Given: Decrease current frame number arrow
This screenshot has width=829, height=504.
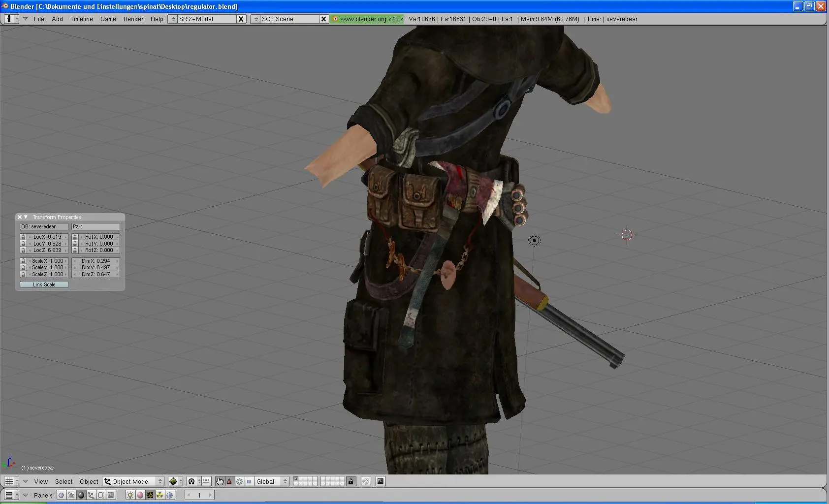Looking at the screenshot, I should coord(189,495).
